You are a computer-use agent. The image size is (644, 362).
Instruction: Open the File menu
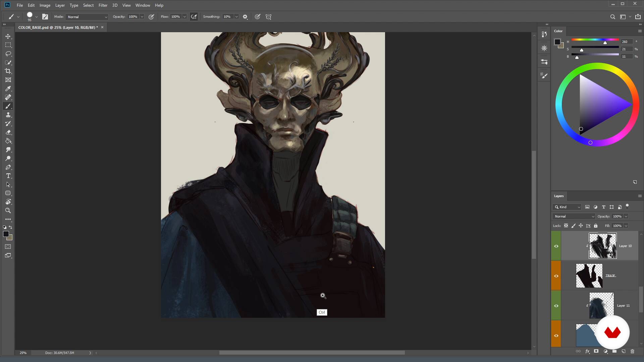coord(20,5)
